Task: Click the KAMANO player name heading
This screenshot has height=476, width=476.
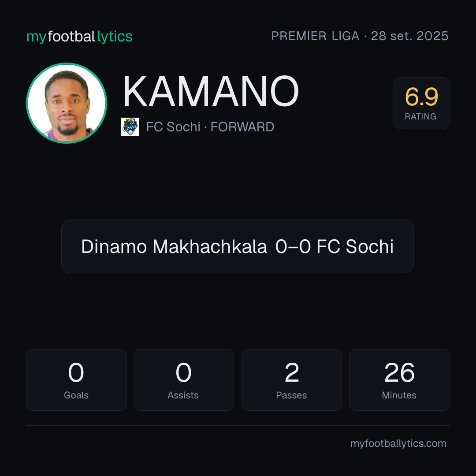Action: 211,91
